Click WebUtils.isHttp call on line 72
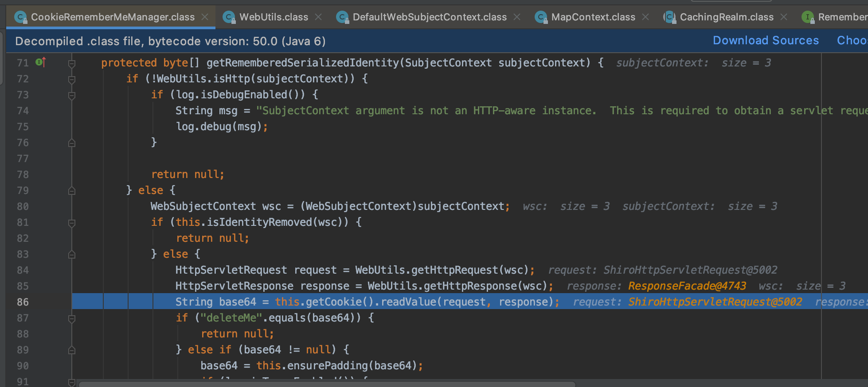This screenshot has height=387, width=868. coord(203,79)
